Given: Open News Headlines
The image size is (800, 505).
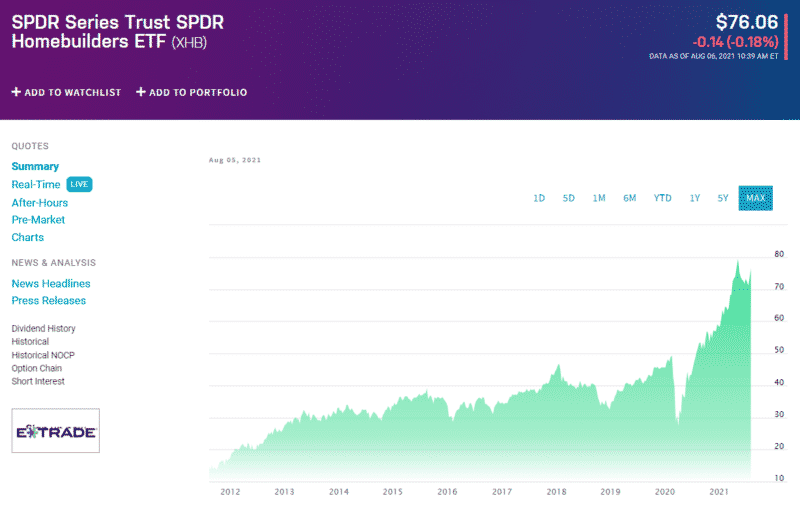Looking at the screenshot, I should click(51, 283).
